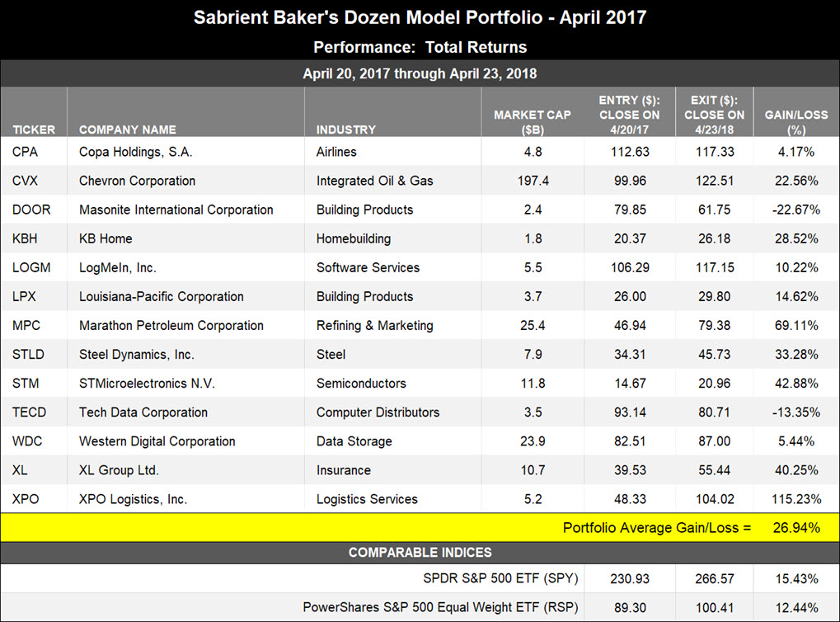Image resolution: width=840 pixels, height=622 pixels.
Task: Click the Airlines industry cell
Action: 336,152
